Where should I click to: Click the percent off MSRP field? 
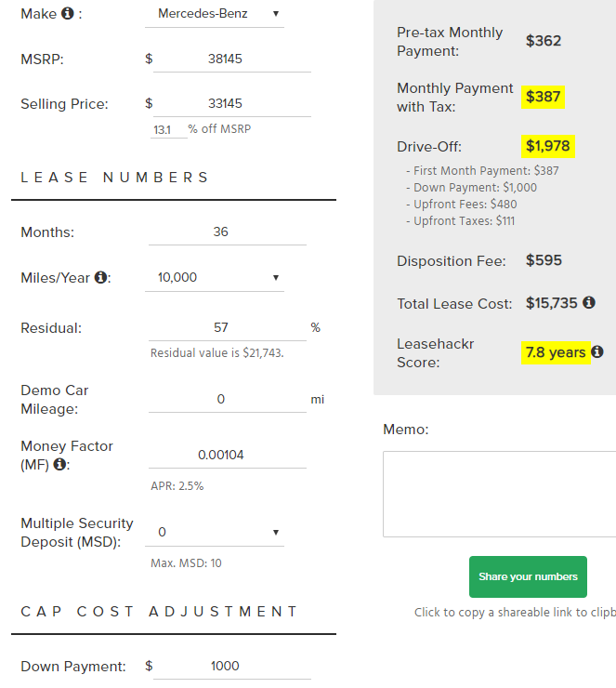(x=168, y=130)
